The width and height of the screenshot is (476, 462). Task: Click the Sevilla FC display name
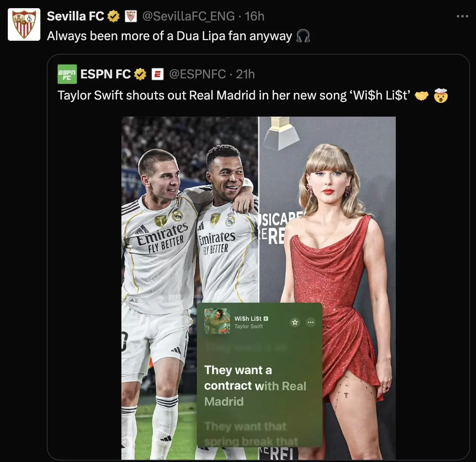pos(76,16)
